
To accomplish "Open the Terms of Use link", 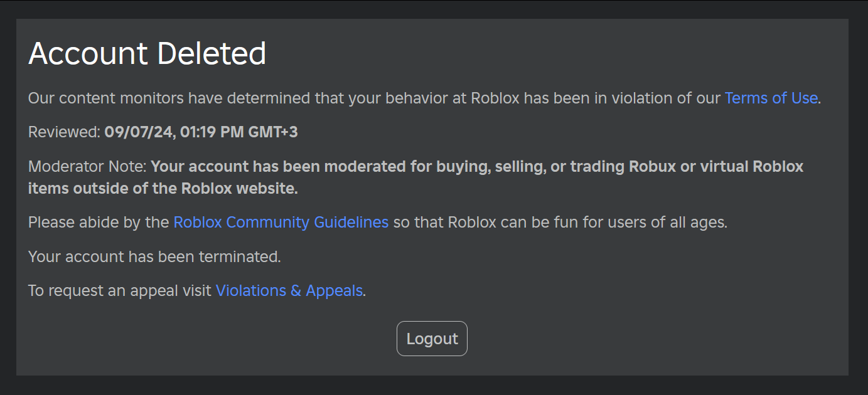I will (x=771, y=98).
